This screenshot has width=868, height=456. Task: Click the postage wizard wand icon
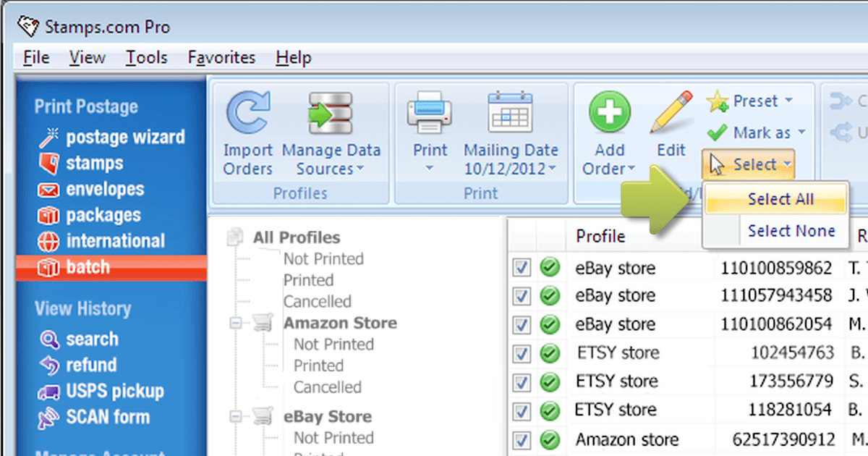[x=48, y=137]
